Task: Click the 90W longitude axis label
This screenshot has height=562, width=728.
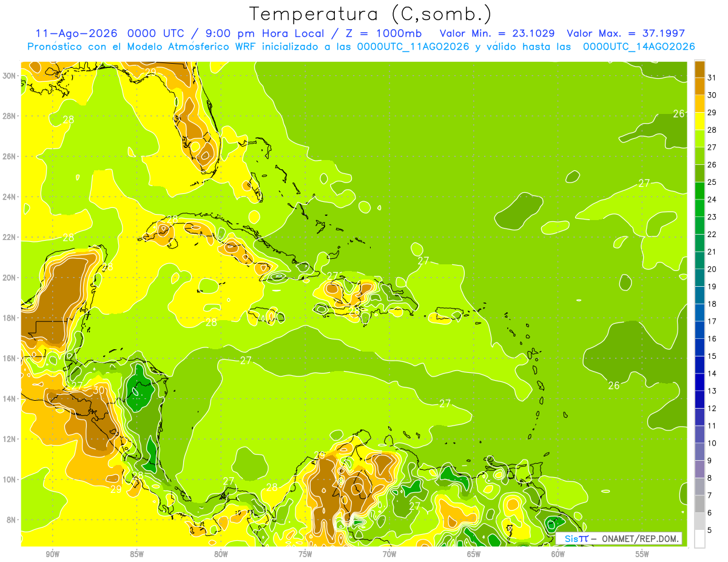Action: click(52, 554)
